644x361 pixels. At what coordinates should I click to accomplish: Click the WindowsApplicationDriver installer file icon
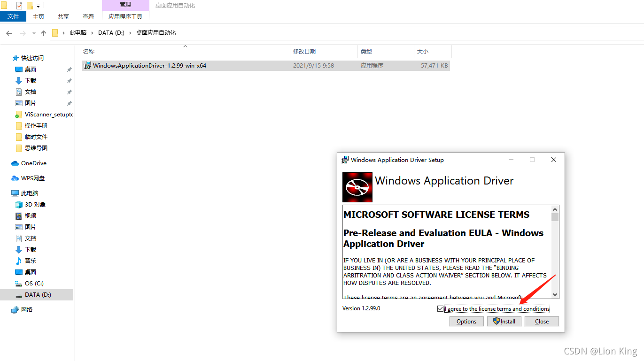[87, 66]
